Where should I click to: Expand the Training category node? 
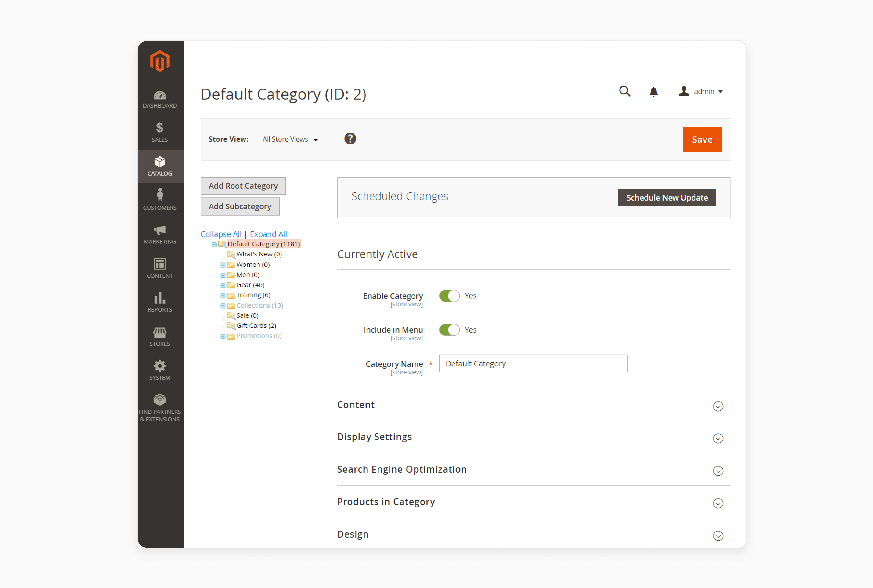coord(223,296)
